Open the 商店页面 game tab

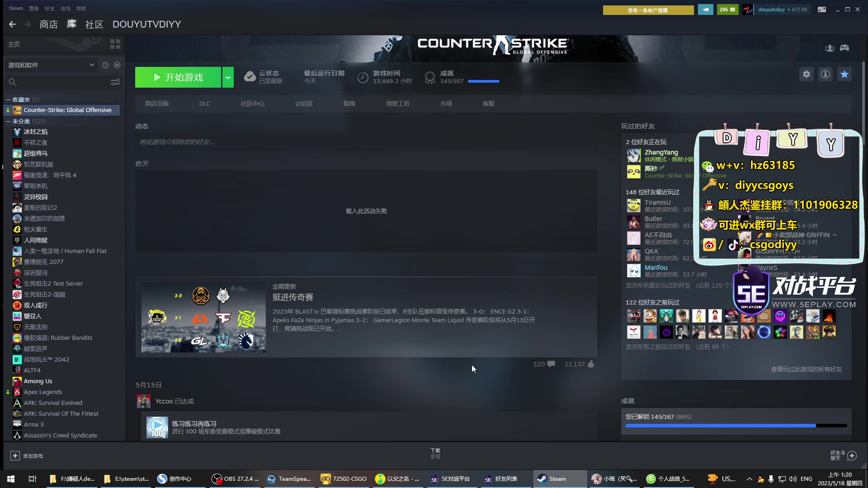point(157,103)
